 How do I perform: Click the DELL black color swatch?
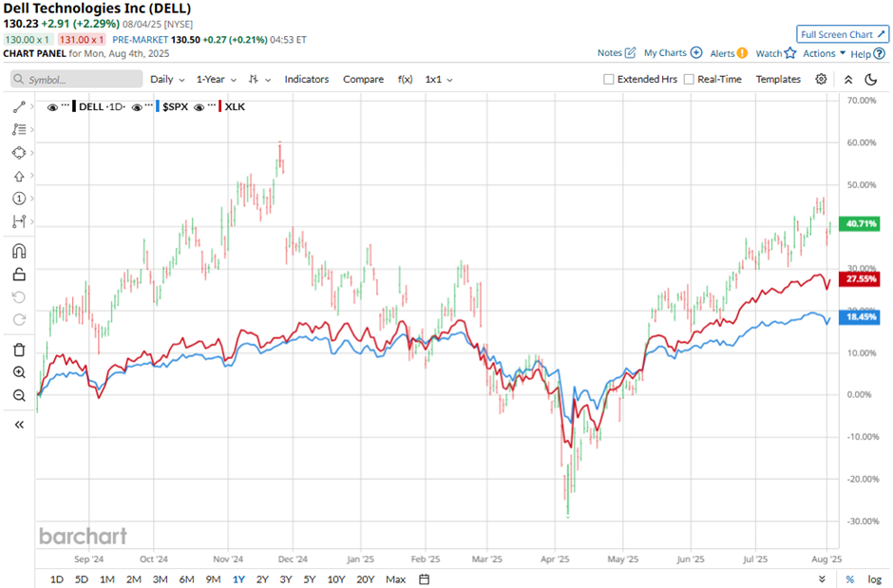pyautogui.click(x=74, y=106)
